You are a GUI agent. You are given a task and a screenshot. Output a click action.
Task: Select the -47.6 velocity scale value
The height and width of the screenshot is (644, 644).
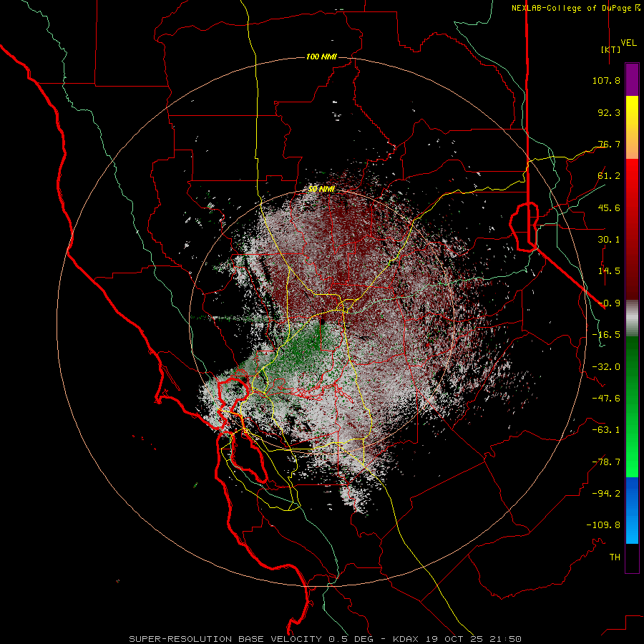(606, 399)
